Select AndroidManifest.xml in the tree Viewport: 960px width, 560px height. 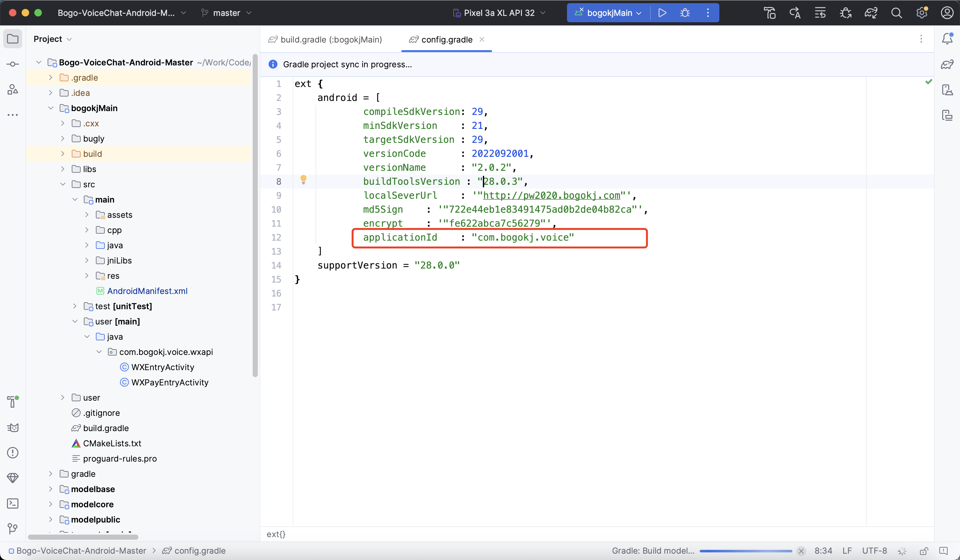coord(142,291)
